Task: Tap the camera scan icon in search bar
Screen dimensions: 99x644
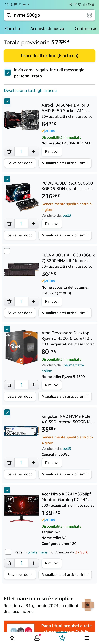Action: pyautogui.click(x=89, y=15)
